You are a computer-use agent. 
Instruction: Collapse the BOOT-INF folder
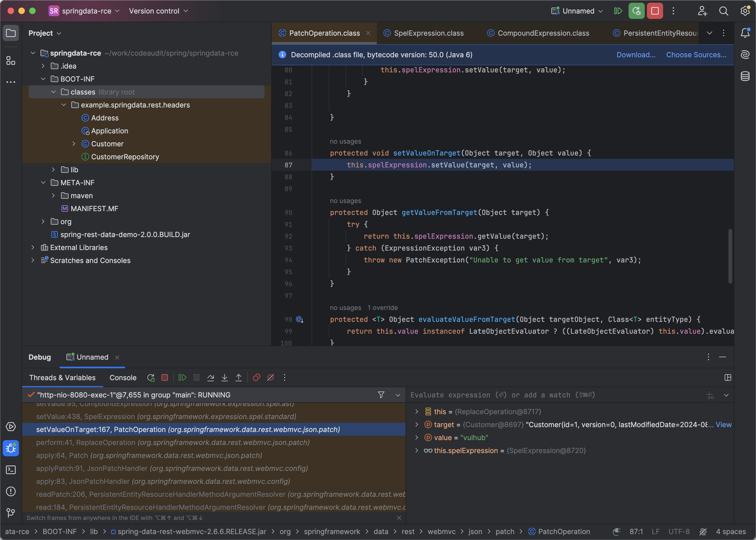43,79
